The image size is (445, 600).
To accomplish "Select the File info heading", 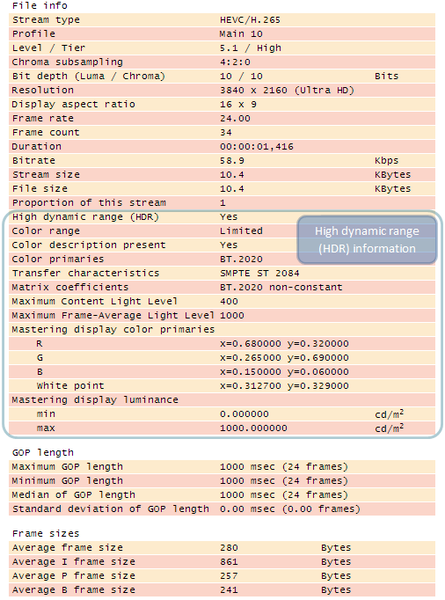I will (x=40, y=6).
